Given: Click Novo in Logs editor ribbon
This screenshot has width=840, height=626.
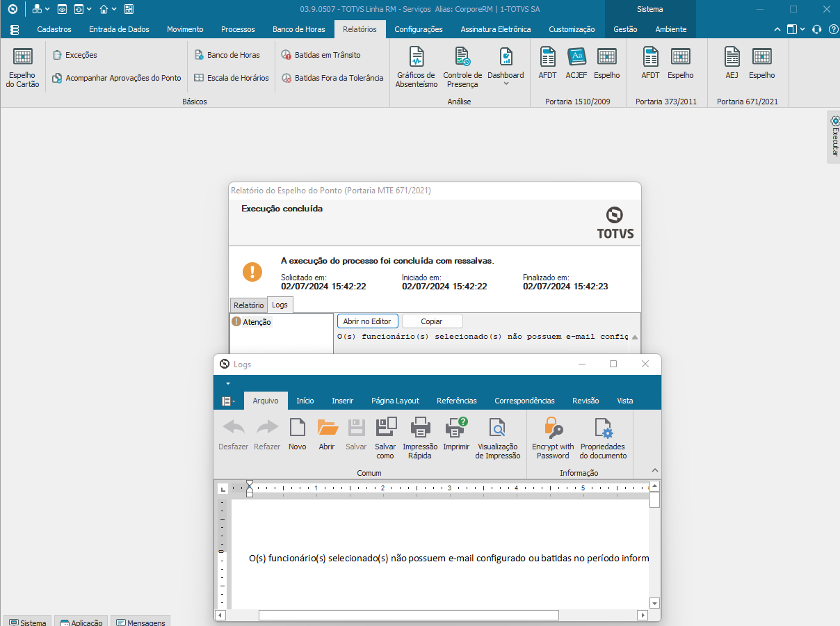Looking at the screenshot, I should click(x=298, y=435).
